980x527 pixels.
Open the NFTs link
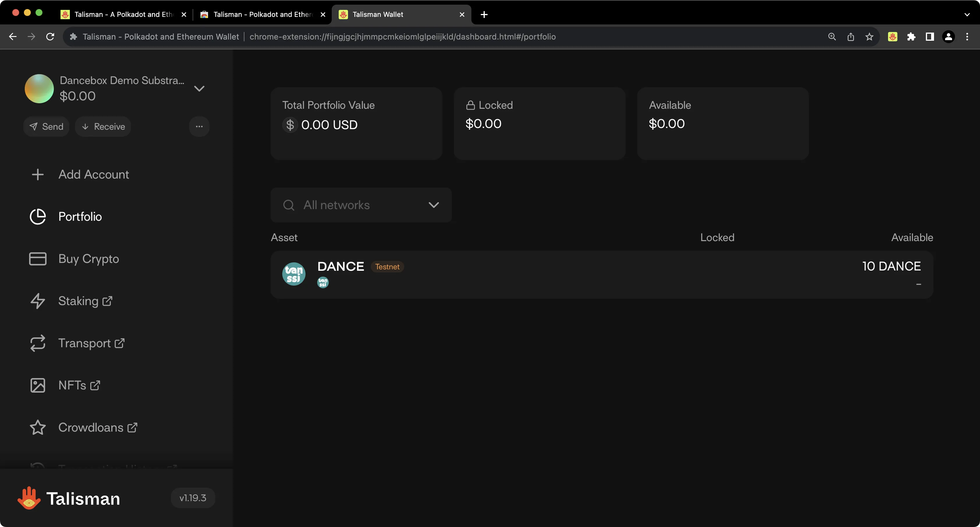pyautogui.click(x=79, y=385)
